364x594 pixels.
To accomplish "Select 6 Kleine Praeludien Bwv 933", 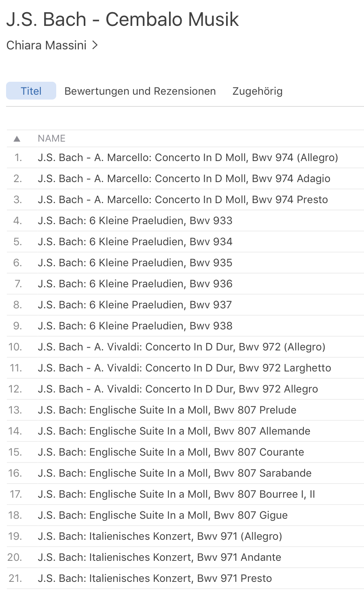I will click(x=135, y=221).
